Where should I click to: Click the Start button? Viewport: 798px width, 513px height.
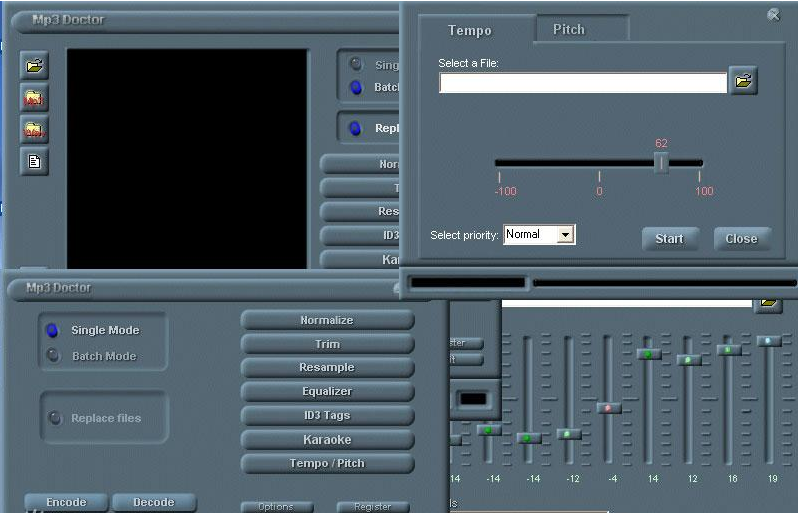670,239
